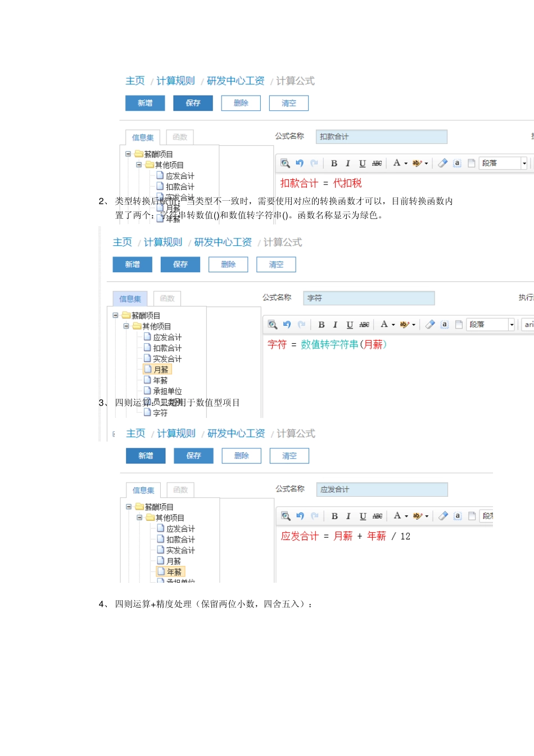Click eraser icon in 应发合计 formula editor

click(444, 516)
